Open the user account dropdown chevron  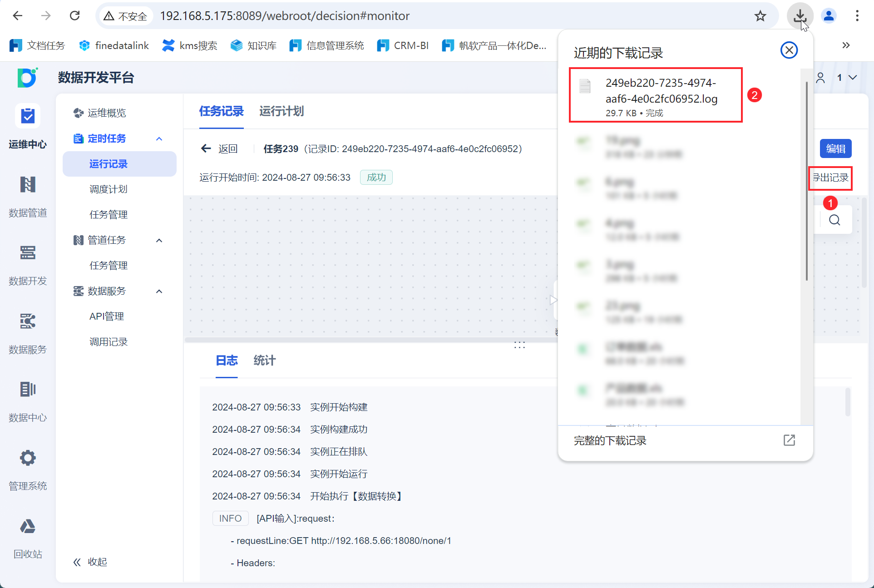point(853,78)
